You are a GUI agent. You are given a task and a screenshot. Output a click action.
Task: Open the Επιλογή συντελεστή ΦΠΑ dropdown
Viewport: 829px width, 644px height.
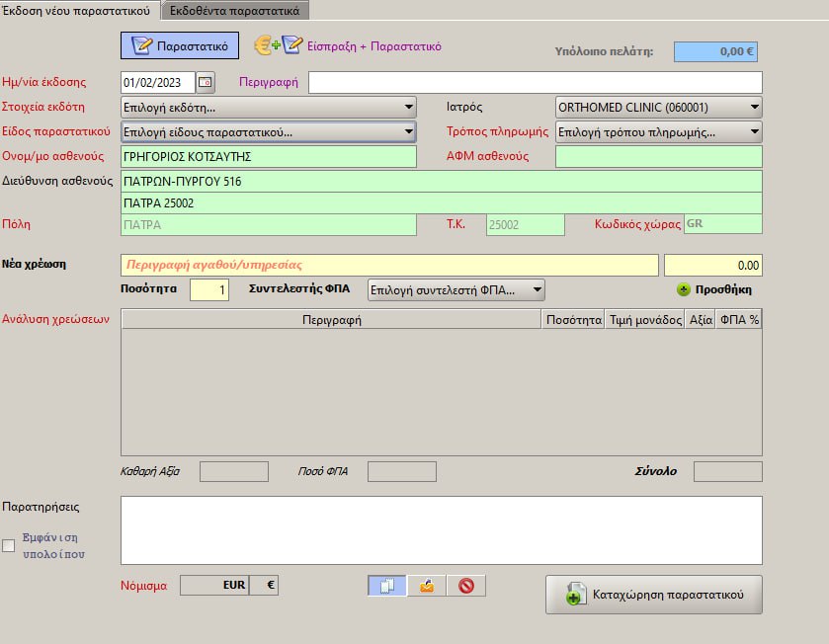coord(455,289)
